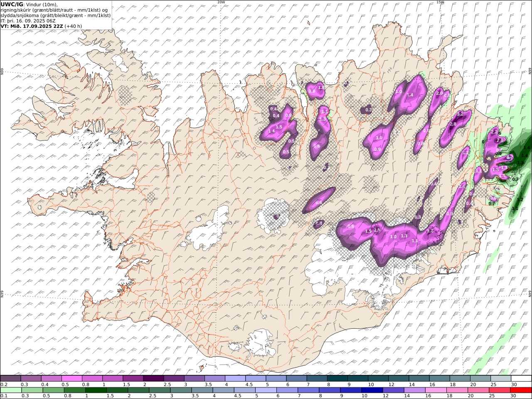Click the 'slydda/snjókoma (grátt/bleikt/grænt' description line

point(56,15)
